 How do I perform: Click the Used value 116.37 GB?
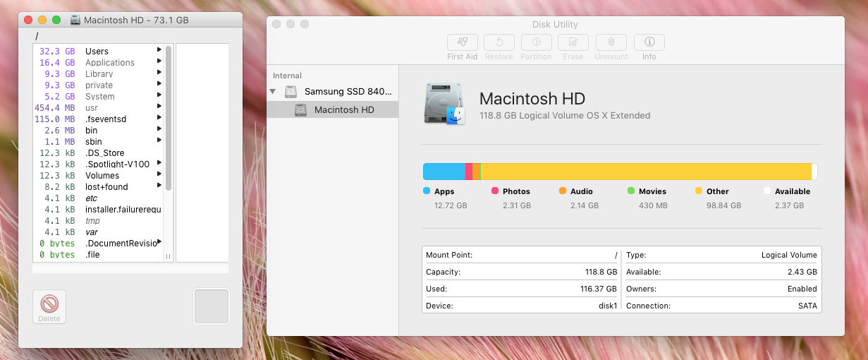point(599,289)
